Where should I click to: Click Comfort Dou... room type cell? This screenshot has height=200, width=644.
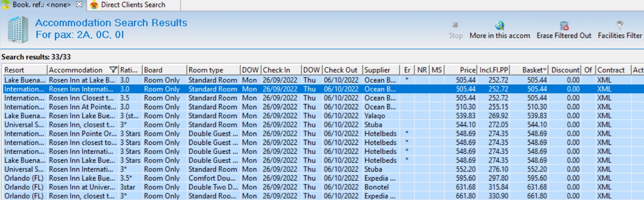tap(213, 178)
